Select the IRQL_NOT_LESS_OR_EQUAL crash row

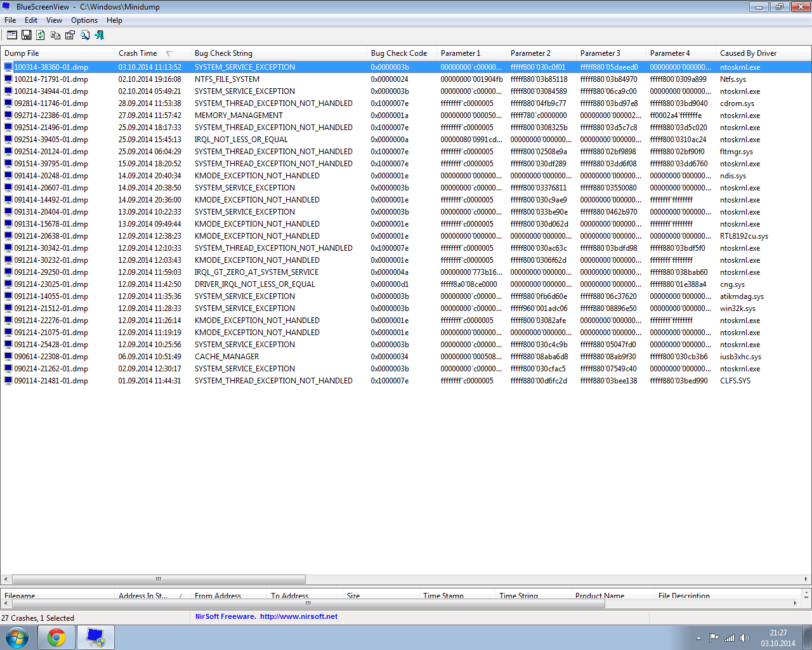pyautogui.click(x=406, y=140)
